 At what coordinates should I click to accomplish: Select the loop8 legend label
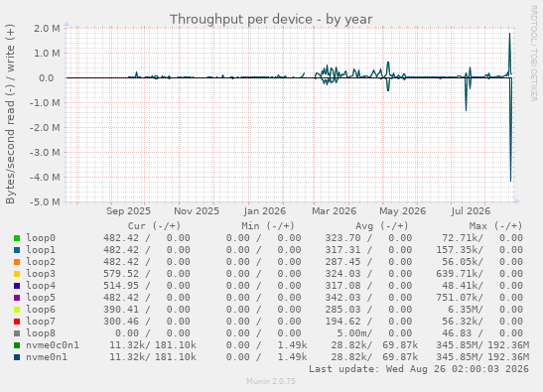click(41, 333)
